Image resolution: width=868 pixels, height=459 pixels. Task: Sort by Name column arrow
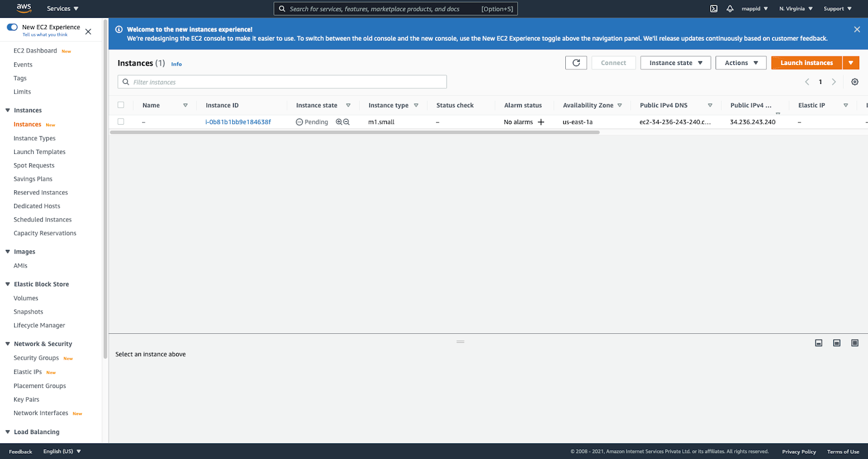186,105
